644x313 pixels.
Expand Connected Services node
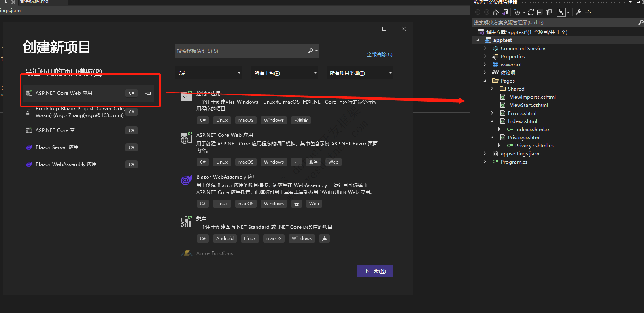coord(485,48)
